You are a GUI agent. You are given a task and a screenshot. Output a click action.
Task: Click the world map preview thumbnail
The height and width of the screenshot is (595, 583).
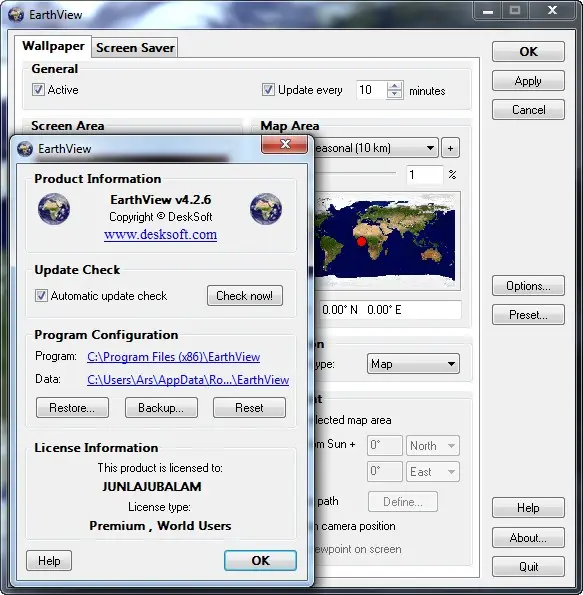pyautogui.click(x=387, y=241)
